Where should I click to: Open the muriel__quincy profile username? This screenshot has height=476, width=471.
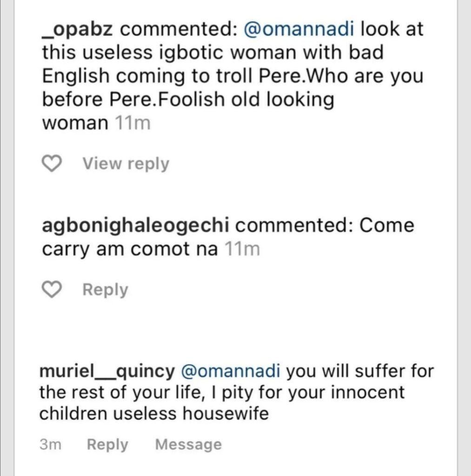click(x=107, y=371)
